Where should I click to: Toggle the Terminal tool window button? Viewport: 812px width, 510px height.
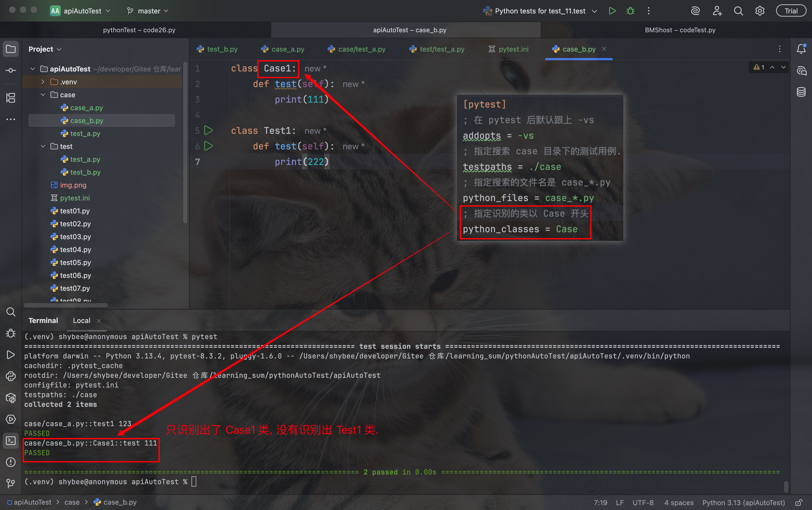[x=11, y=440]
